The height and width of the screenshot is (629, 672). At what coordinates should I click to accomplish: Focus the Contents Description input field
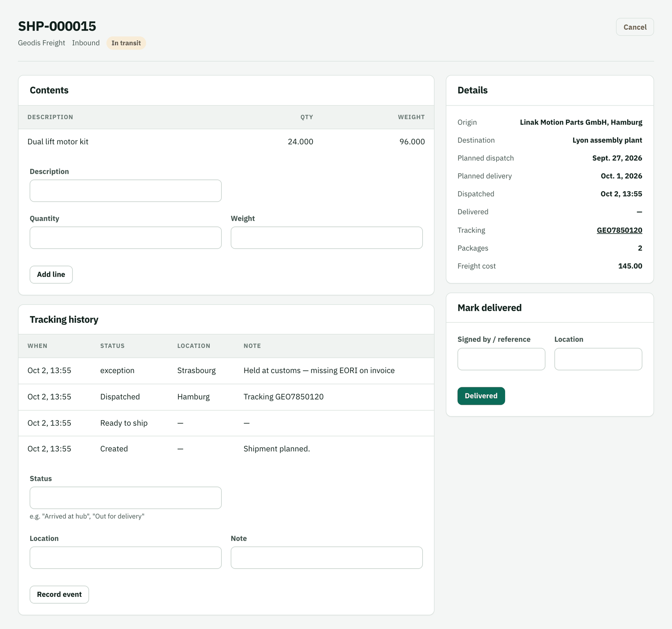tap(125, 191)
